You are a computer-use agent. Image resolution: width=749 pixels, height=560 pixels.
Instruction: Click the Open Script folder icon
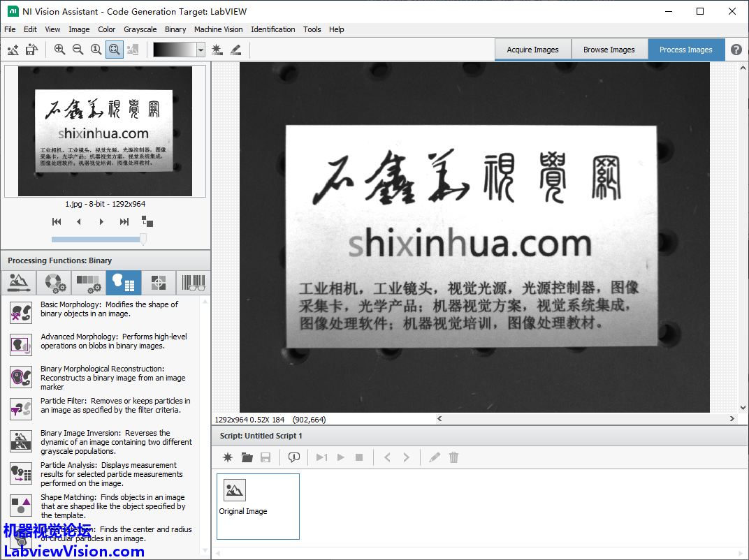pos(247,457)
